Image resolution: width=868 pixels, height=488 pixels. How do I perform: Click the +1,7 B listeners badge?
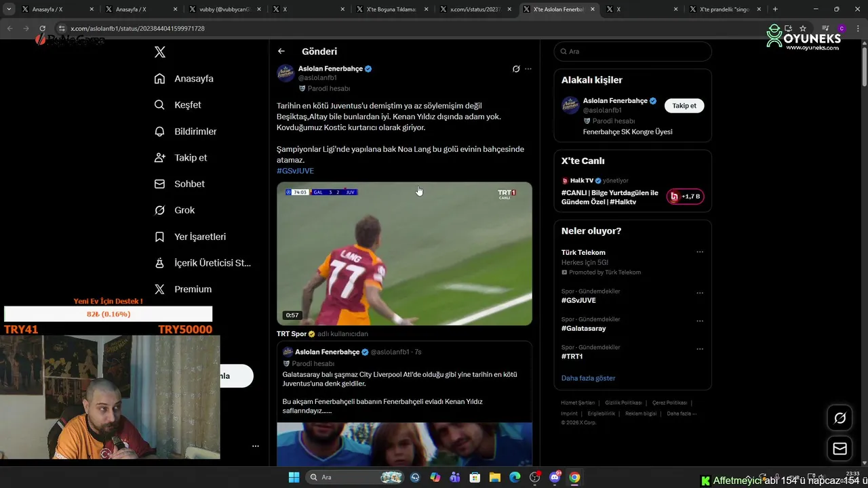pyautogui.click(x=685, y=197)
